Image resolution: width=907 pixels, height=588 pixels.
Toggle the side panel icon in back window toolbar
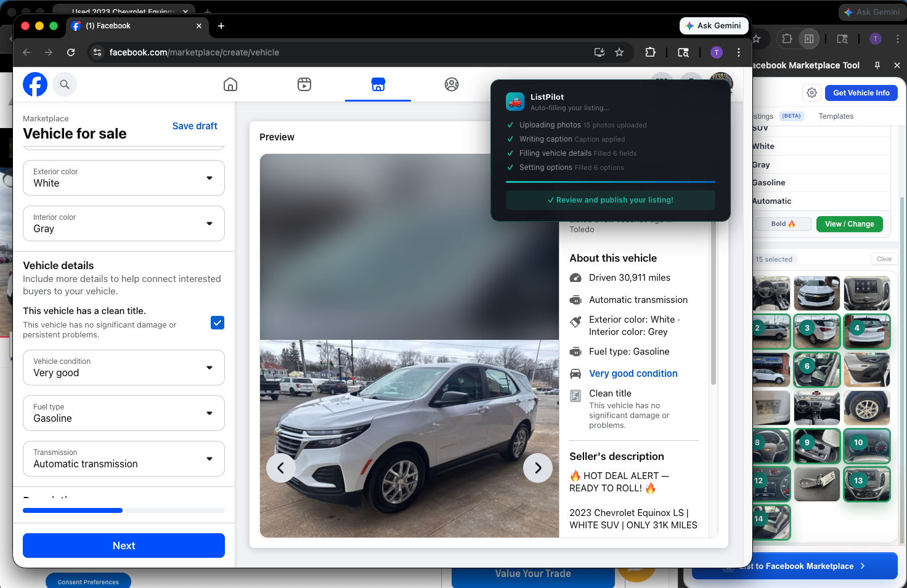click(x=809, y=39)
